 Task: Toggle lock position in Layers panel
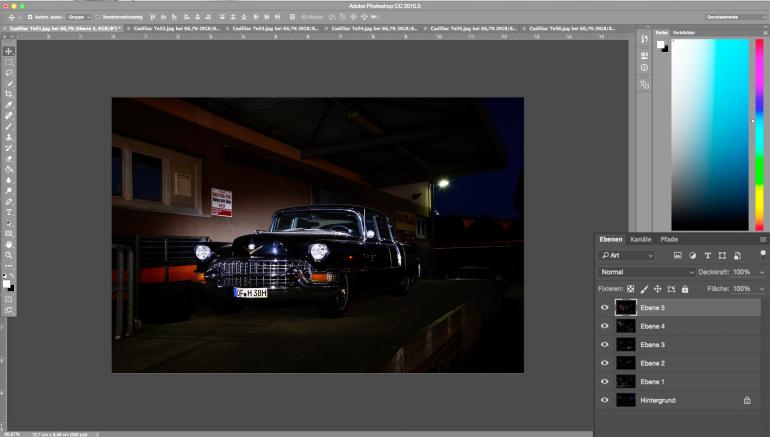(658, 289)
